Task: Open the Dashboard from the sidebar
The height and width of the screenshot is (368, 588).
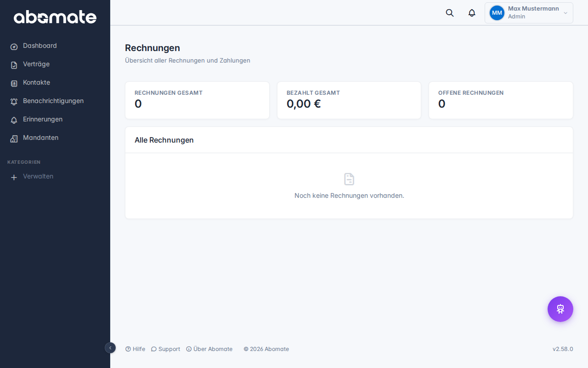Action: (40, 46)
